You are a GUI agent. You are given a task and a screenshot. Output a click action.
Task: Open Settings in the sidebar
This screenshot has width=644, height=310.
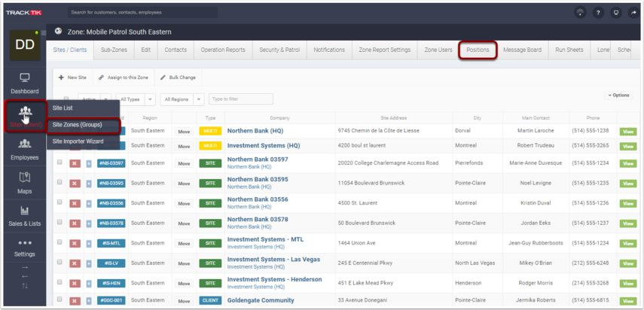pos(25,248)
